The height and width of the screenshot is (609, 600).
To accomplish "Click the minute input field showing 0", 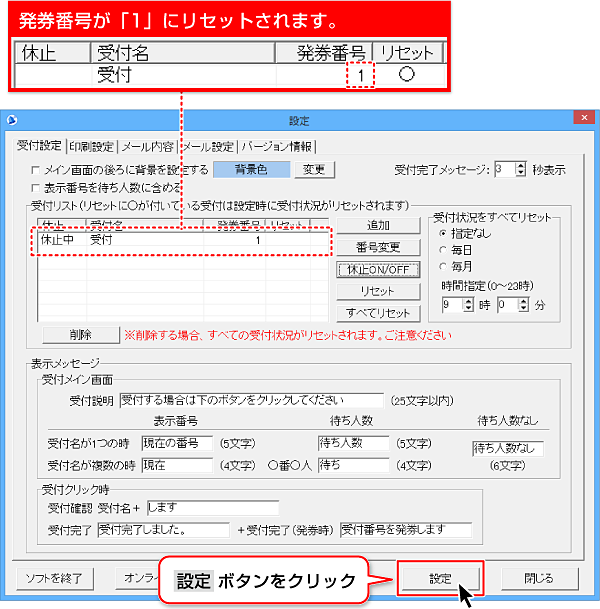I will coord(508,305).
